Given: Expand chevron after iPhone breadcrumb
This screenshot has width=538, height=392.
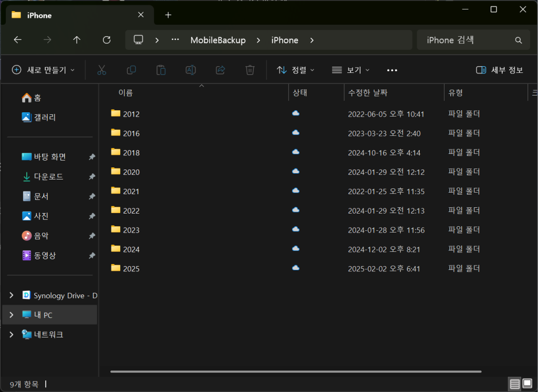Looking at the screenshot, I should point(312,40).
